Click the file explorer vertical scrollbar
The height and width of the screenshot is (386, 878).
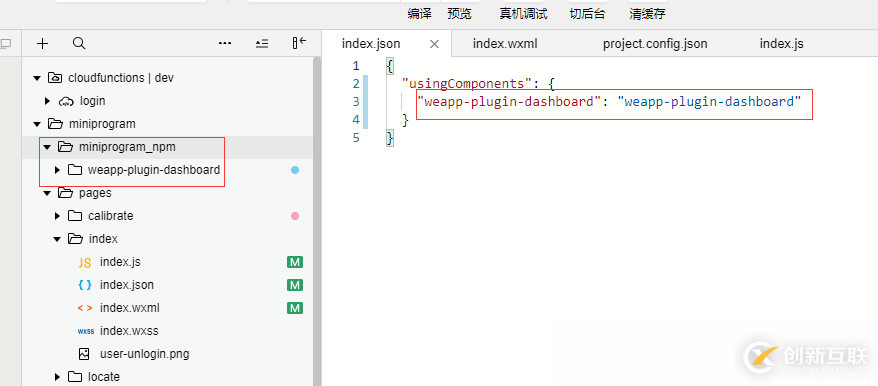point(317,221)
